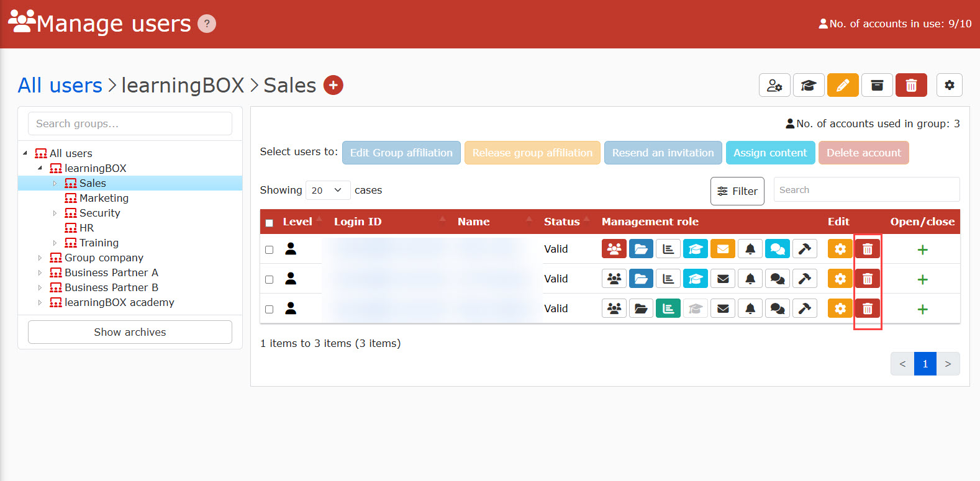
Task: Click the All users breadcrumb link
Action: tap(60, 85)
